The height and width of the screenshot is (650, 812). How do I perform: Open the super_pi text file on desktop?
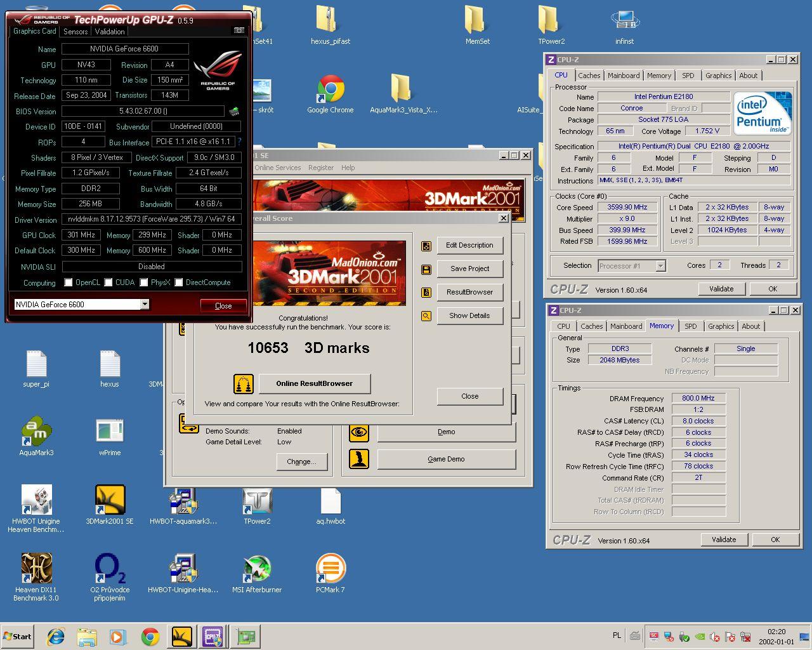36,368
